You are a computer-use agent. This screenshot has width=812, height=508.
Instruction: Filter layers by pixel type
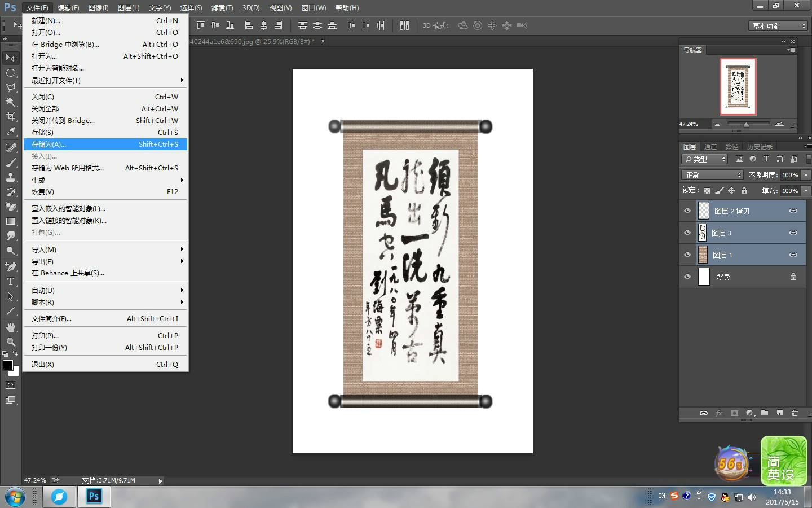pyautogui.click(x=739, y=159)
